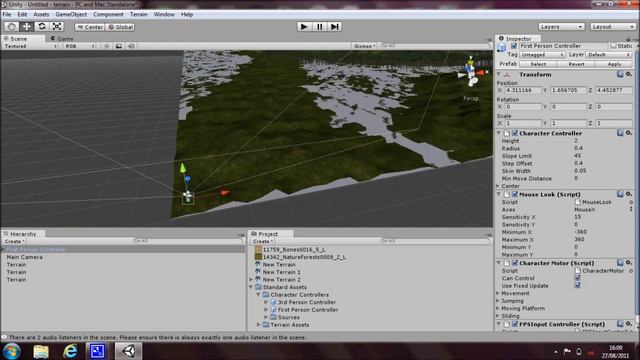Image resolution: width=640 pixels, height=360 pixels.
Task: Click the Play button
Action: 304,27
